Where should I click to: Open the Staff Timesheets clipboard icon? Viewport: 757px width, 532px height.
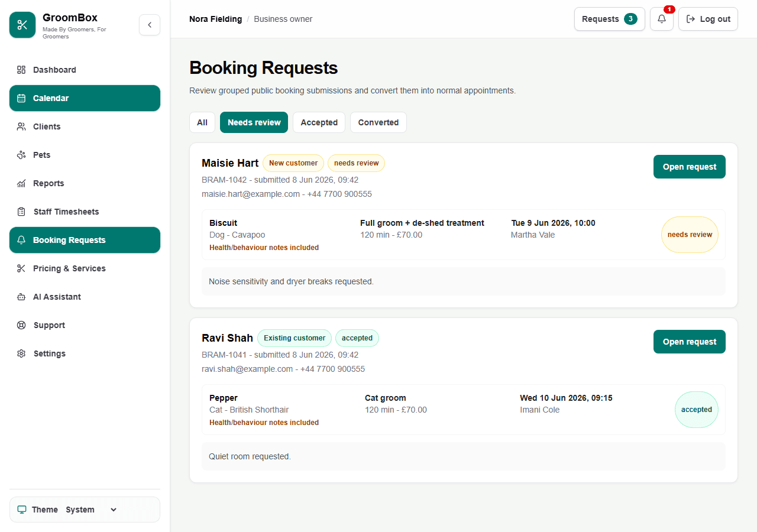[21, 212]
